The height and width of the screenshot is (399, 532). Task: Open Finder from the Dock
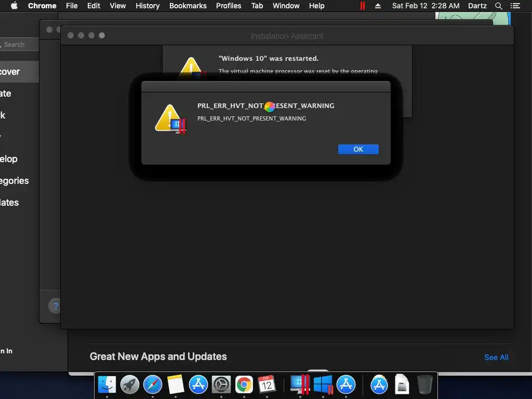click(107, 384)
